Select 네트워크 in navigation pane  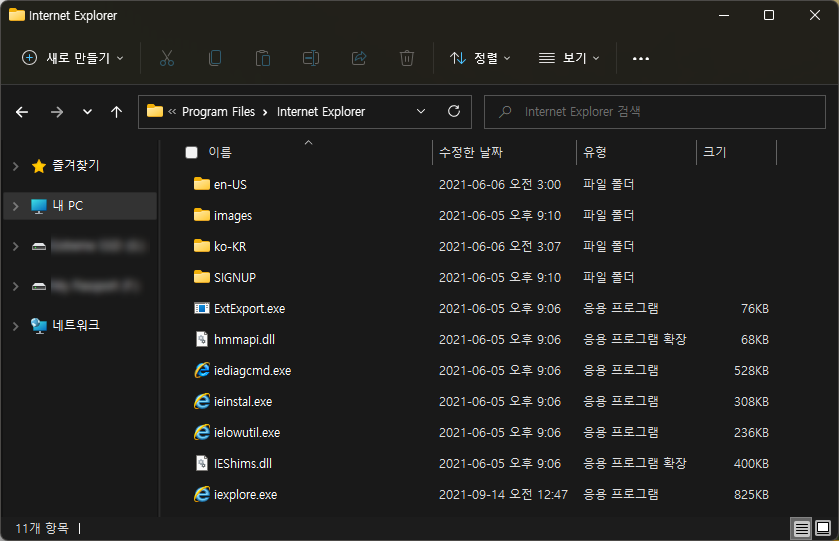[x=75, y=325]
